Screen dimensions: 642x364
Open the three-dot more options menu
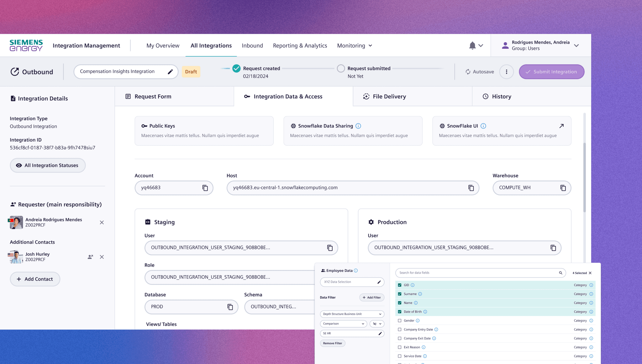506,72
